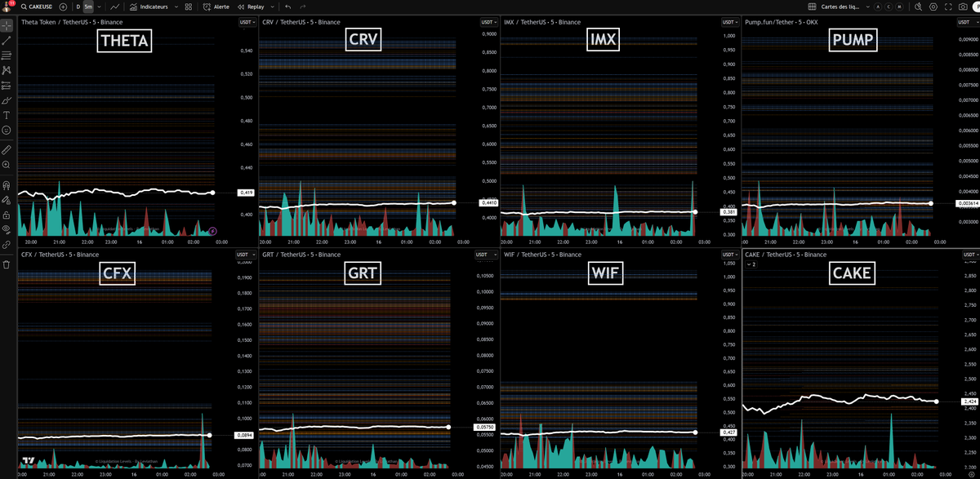Screen dimensions: 980x479
Task: Click the quick search icon
Action: (918, 7)
